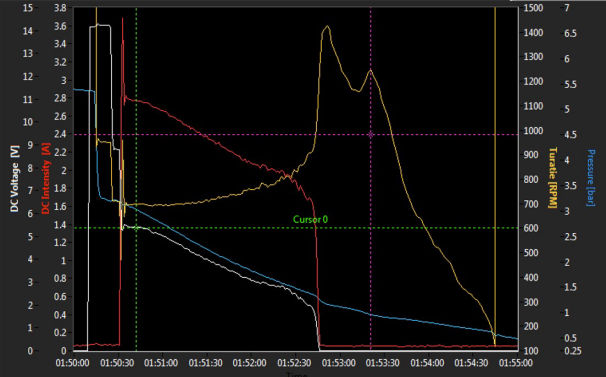Click the 2.4 value on DC Intensity axis
606x377 pixels.
coord(60,134)
